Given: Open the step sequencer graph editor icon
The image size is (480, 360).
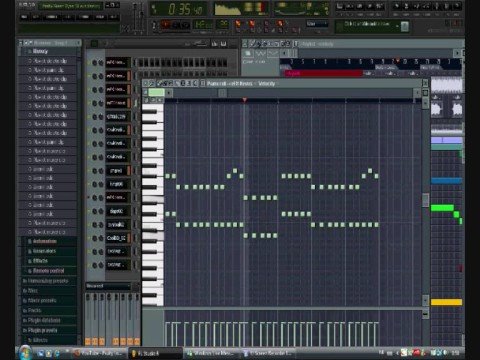Looking at the screenshot, I should pos(215,43).
